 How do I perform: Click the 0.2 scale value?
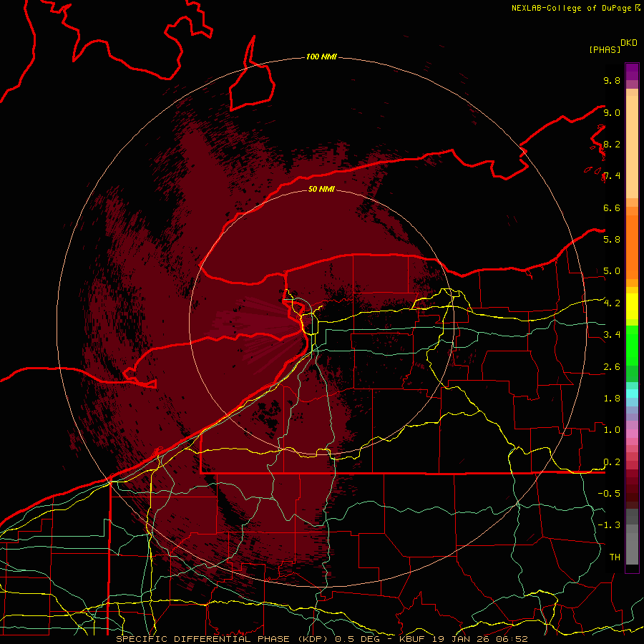click(x=612, y=462)
